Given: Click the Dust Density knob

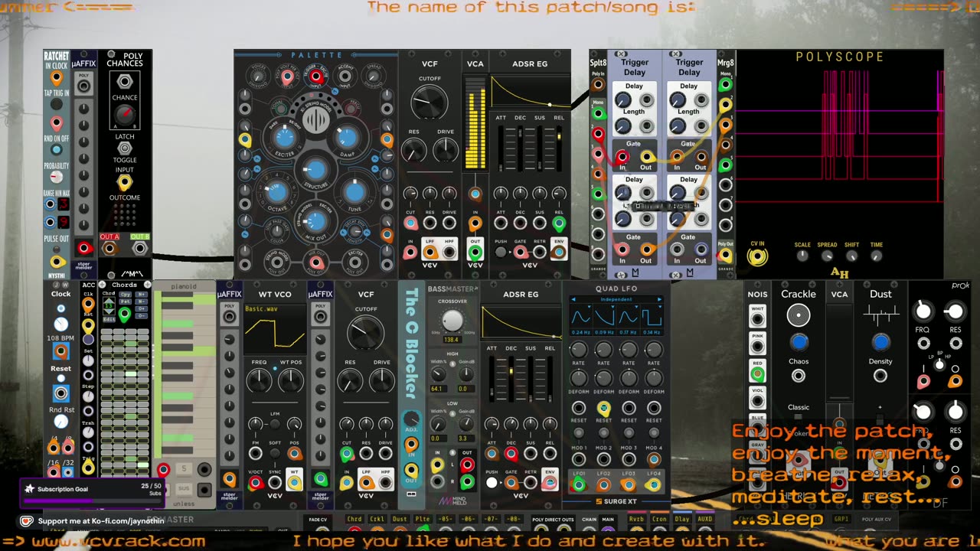Looking at the screenshot, I should tap(880, 342).
